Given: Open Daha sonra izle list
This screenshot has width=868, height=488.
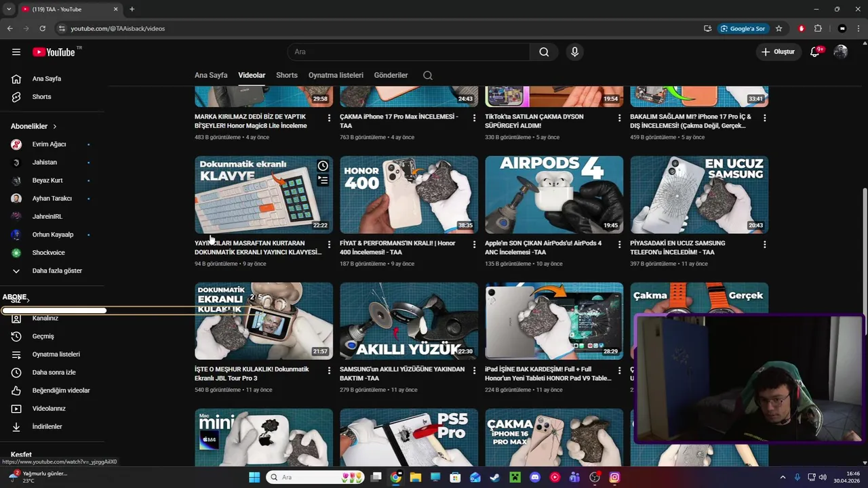Looking at the screenshot, I should click(x=53, y=372).
